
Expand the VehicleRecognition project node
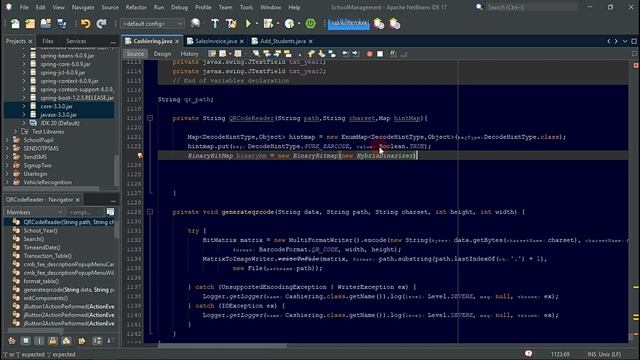(7, 182)
